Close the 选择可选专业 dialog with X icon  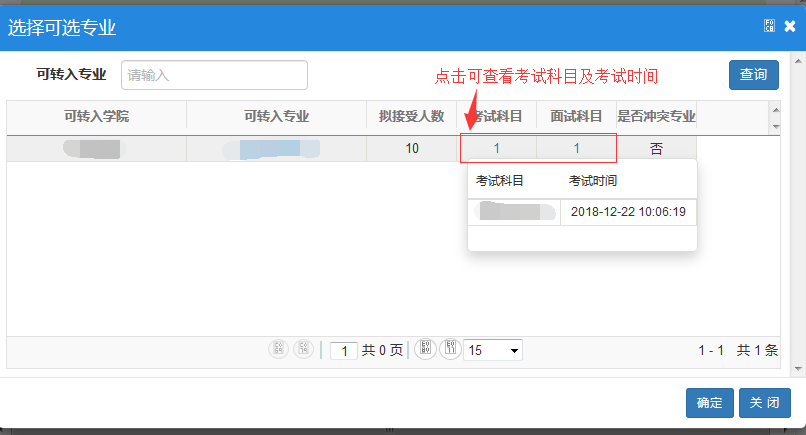click(x=790, y=27)
